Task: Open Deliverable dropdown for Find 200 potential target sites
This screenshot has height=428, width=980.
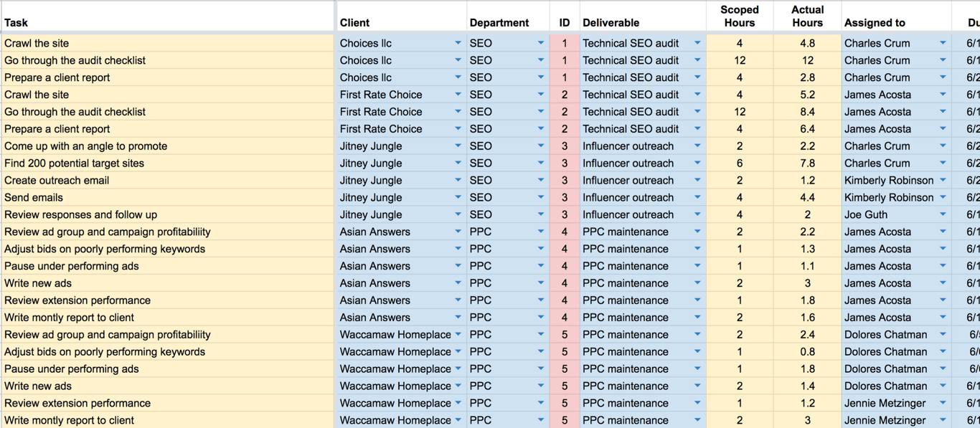Action: [697, 163]
